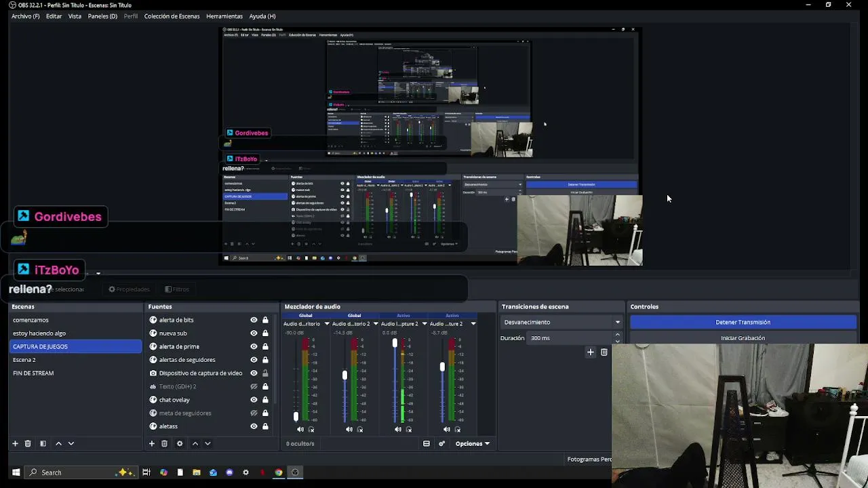Viewport: 868px width, 488px height.
Task: Toggle monitoring headphone icon for Audio d...torio 2
Action: 360,429
